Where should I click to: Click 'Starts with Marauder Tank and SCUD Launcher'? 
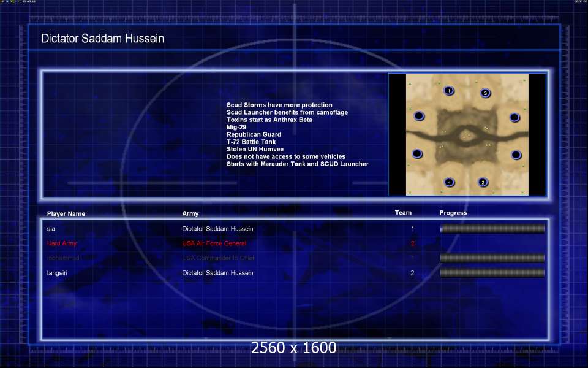(x=298, y=164)
